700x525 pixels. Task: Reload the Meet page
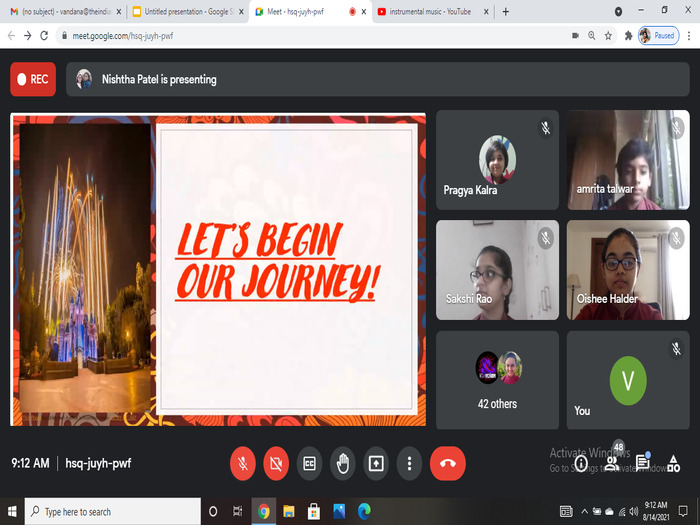pyautogui.click(x=44, y=36)
